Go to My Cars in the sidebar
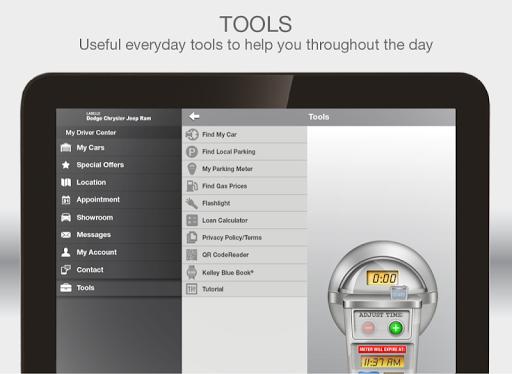Image resolution: width=512 pixels, height=374 pixels. [x=119, y=148]
